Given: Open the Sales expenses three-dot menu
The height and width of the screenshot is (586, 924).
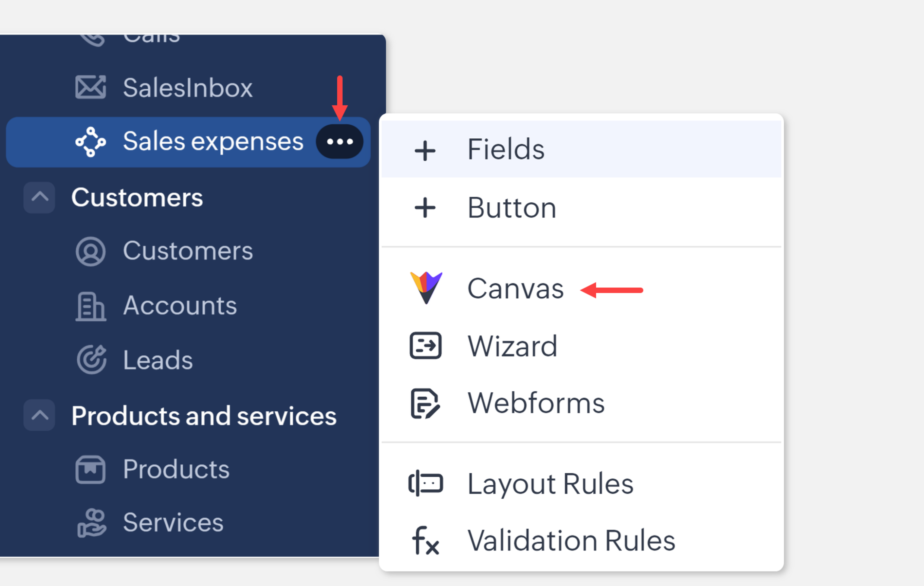Looking at the screenshot, I should [x=339, y=142].
